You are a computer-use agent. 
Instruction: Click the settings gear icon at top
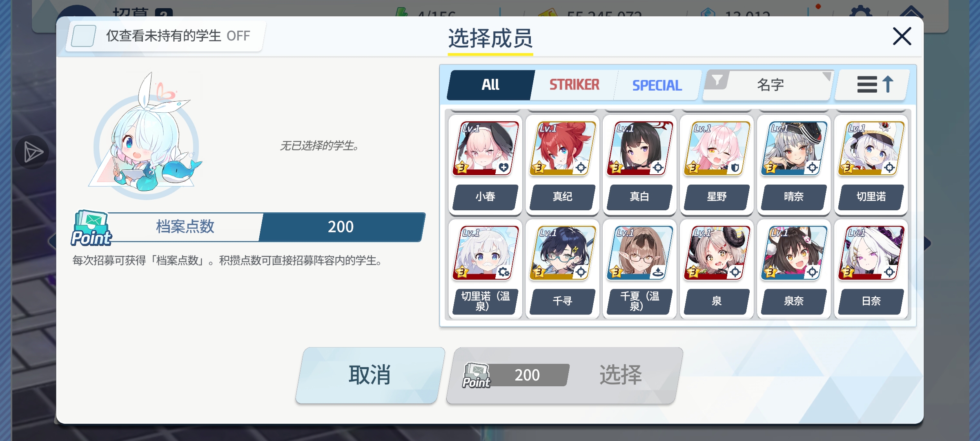[860, 12]
